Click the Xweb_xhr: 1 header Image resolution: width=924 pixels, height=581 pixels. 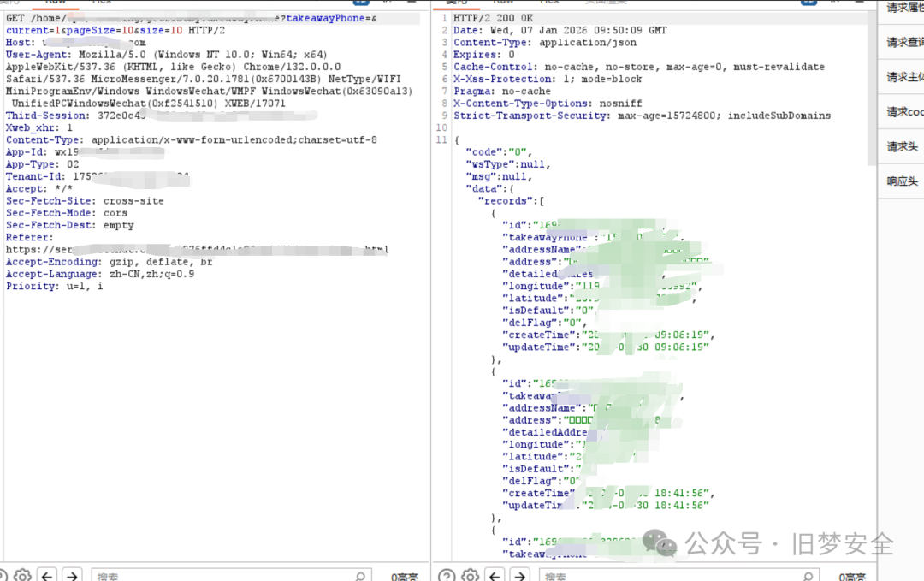[38, 127]
